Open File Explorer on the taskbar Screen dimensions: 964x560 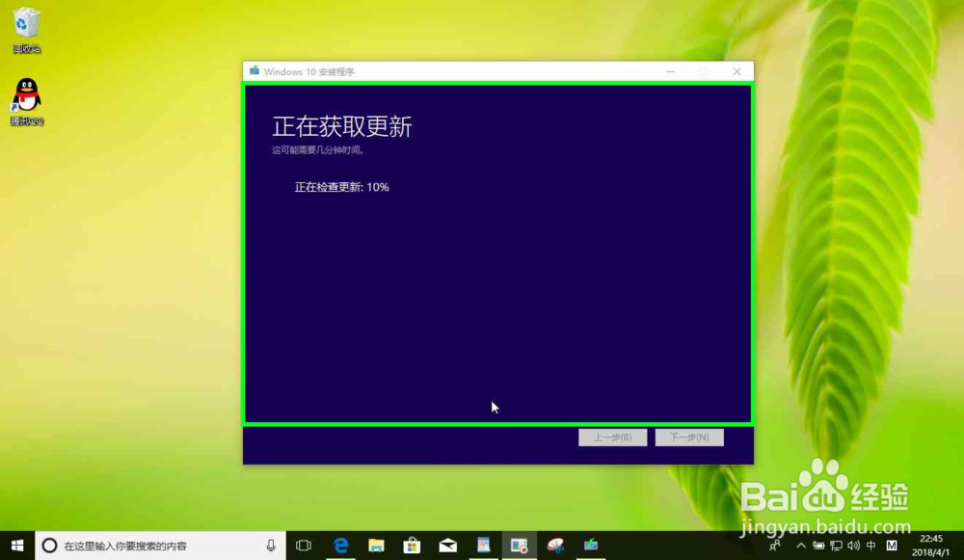click(x=377, y=545)
